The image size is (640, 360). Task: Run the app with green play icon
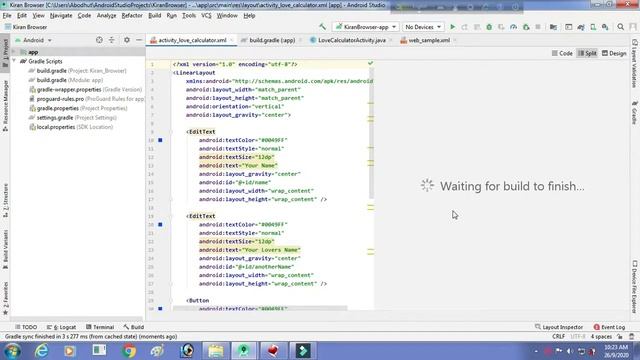(452, 27)
